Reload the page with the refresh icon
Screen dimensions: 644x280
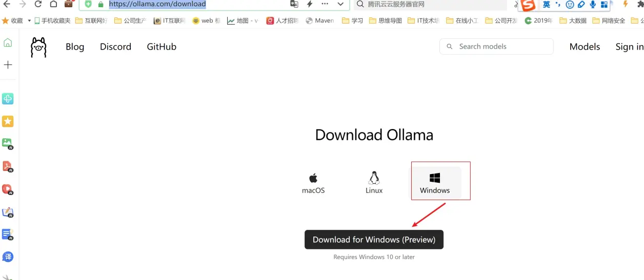click(38, 4)
